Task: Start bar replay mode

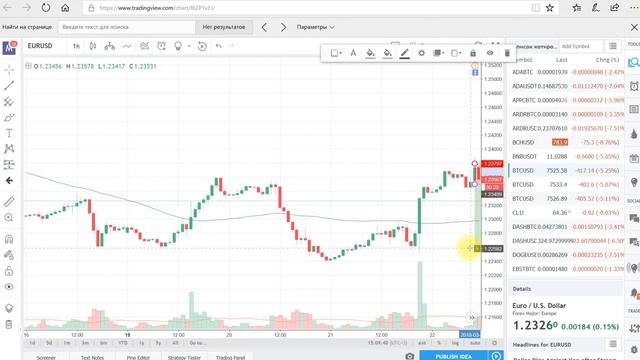Action: (x=202, y=46)
